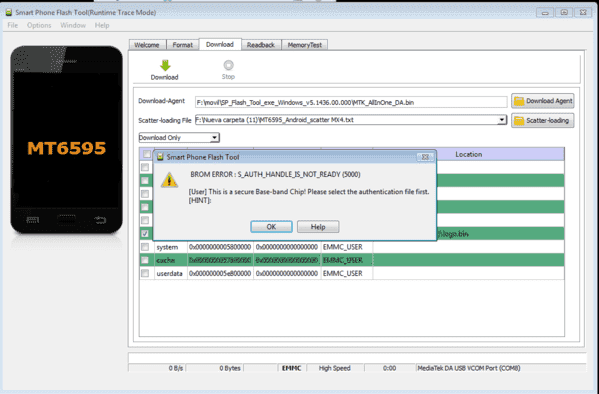This screenshot has width=599, height=394.
Task: Select the Download tab
Action: (x=220, y=44)
